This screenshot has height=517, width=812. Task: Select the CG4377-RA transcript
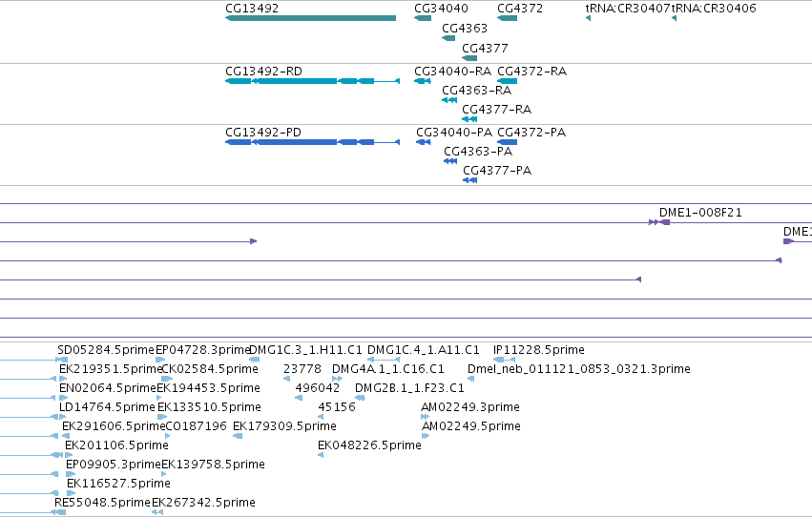(469, 119)
